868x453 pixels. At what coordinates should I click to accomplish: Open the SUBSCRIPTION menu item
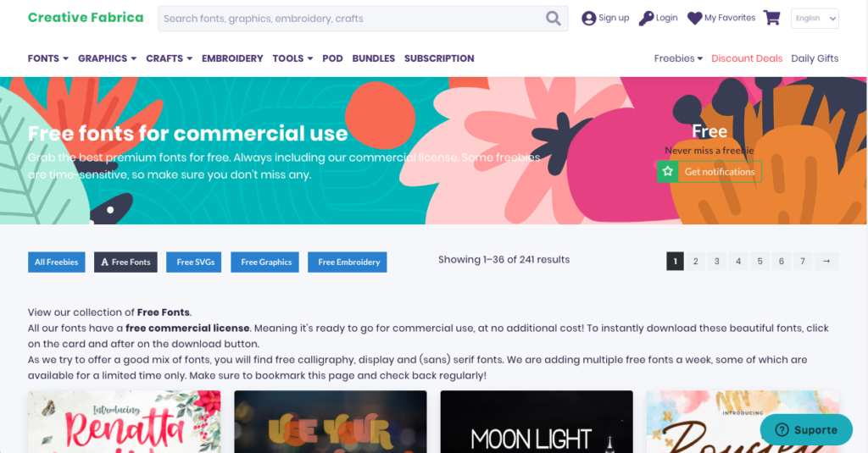pyautogui.click(x=439, y=58)
